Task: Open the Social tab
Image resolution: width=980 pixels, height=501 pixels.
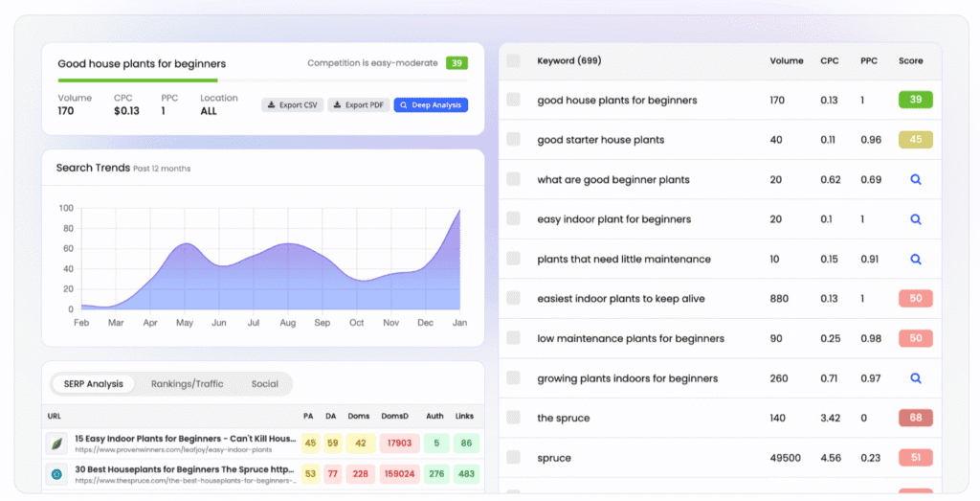Action: [265, 384]
